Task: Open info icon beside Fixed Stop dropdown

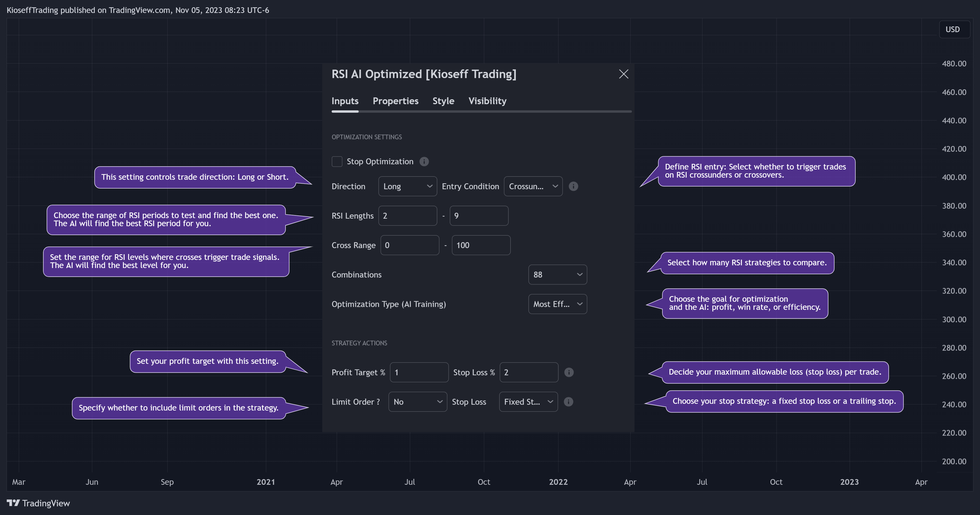Action: pyautogui.click(x=568, y=402)
